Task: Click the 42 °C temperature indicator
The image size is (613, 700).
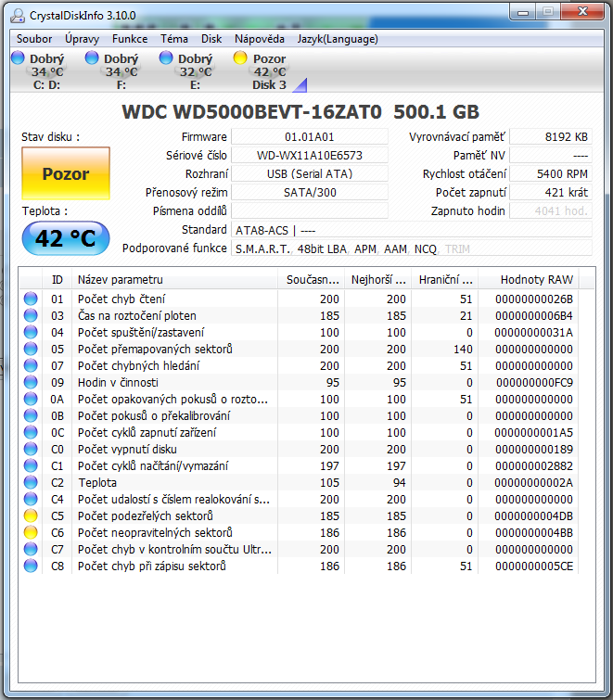Action: pyautogui.click(x=66, y=238)
